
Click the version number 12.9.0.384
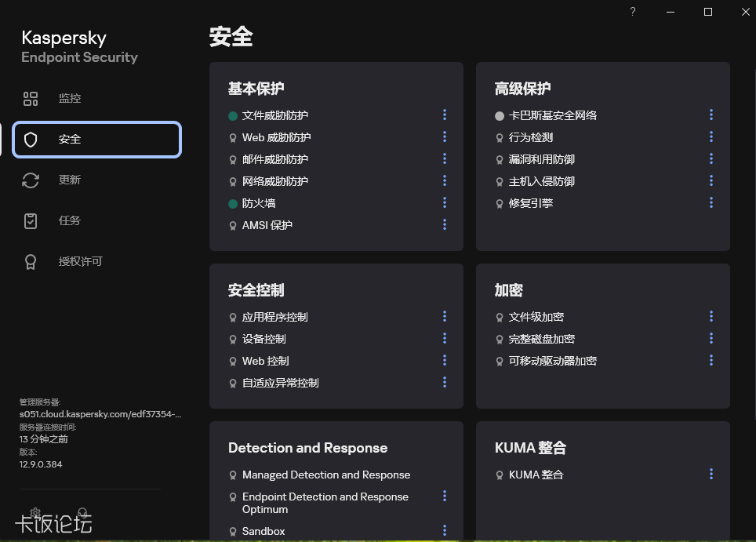click(41, 464)
